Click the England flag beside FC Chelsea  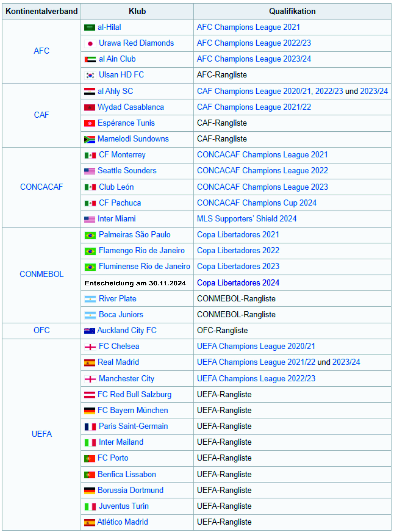(x=90, y=347)
